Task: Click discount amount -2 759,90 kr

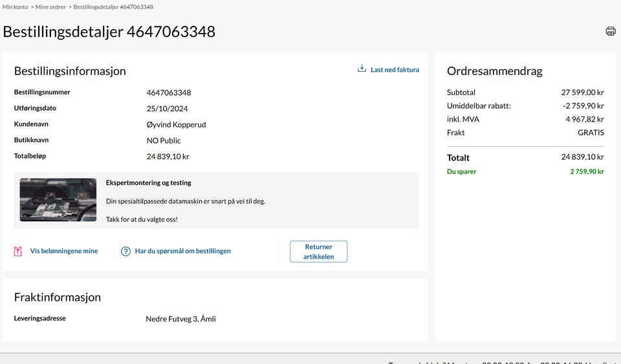Action: click(583, 105)
